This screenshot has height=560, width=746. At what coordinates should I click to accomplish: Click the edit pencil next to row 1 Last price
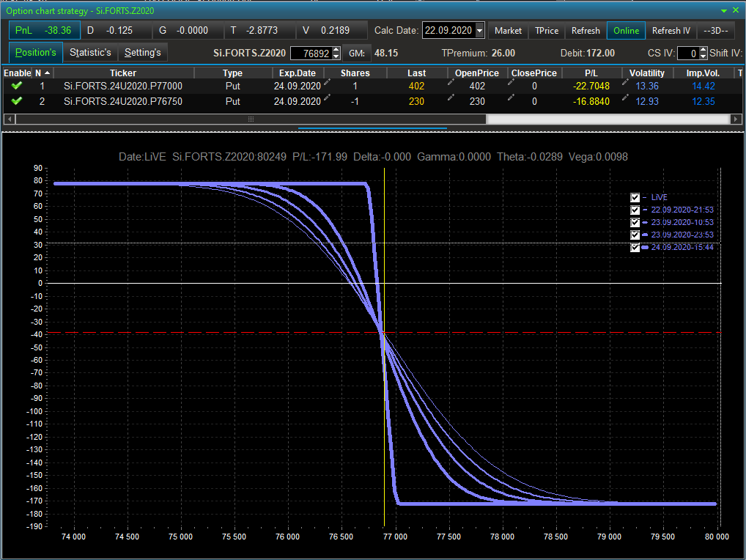pos(451,83)
